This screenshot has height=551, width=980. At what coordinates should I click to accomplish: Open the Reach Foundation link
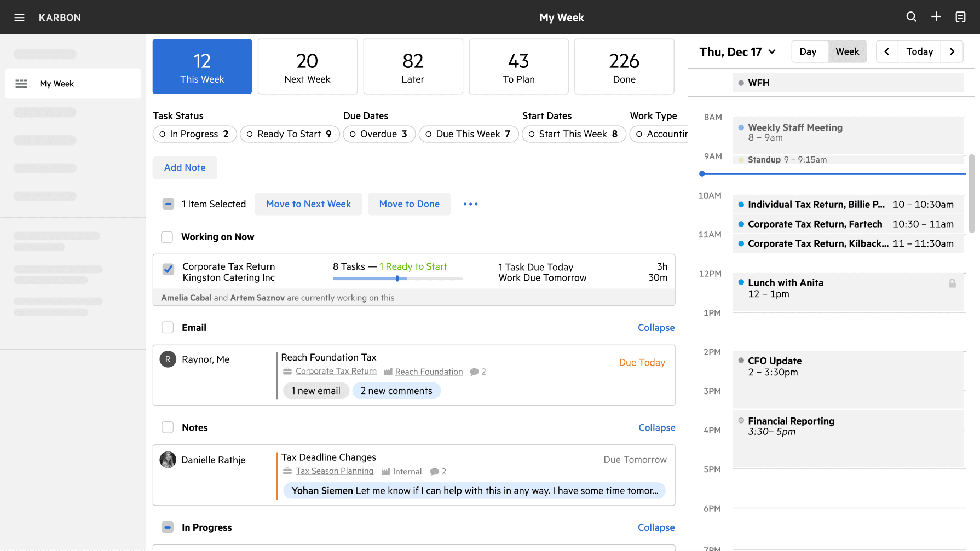(429, 372)
